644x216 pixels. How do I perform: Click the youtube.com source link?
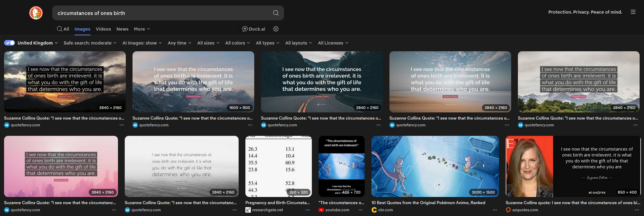(x=337, y=210)
